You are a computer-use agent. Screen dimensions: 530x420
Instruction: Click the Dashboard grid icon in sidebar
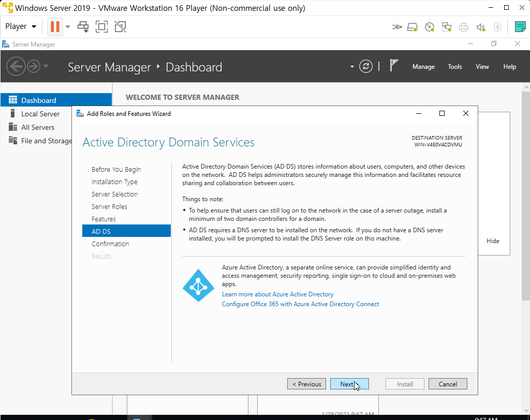coord(13,100)
